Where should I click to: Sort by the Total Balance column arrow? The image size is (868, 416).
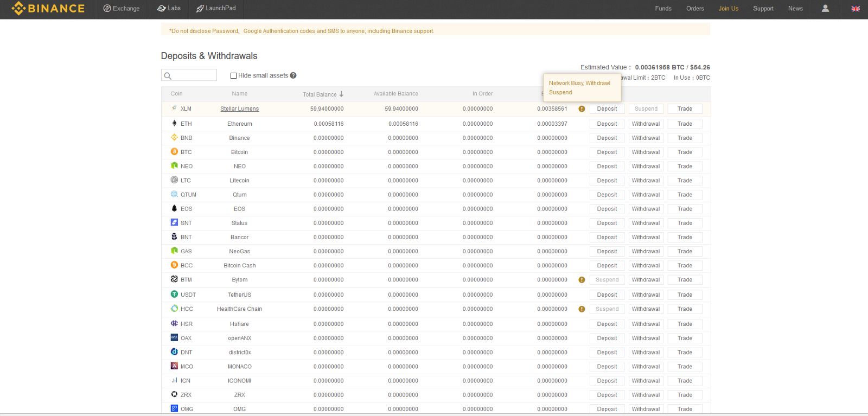coord(341,94)
